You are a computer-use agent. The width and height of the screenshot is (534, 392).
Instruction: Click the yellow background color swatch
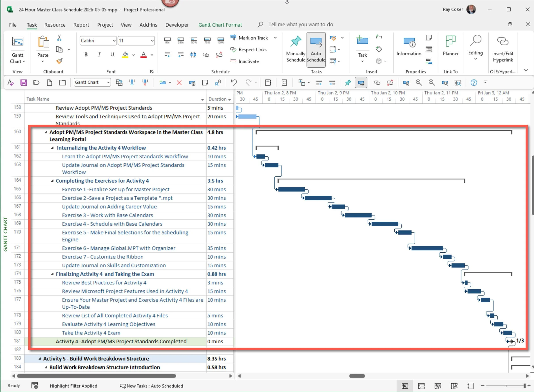coord(125,55)
